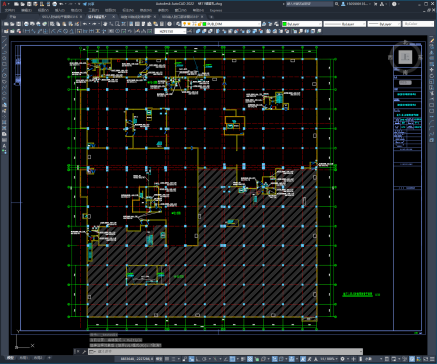Click the new drawing tab plus button
The image size is (437, 364).
[x=211, y=16]
